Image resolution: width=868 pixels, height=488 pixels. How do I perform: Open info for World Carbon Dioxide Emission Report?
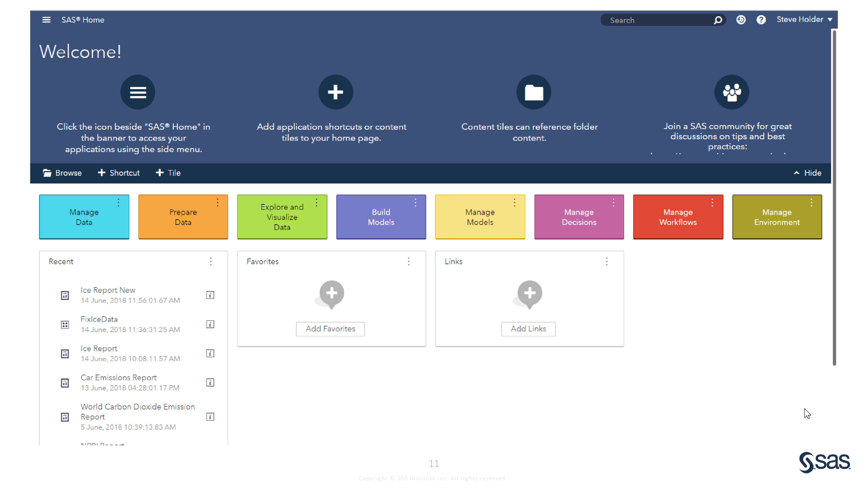[210, 417]
